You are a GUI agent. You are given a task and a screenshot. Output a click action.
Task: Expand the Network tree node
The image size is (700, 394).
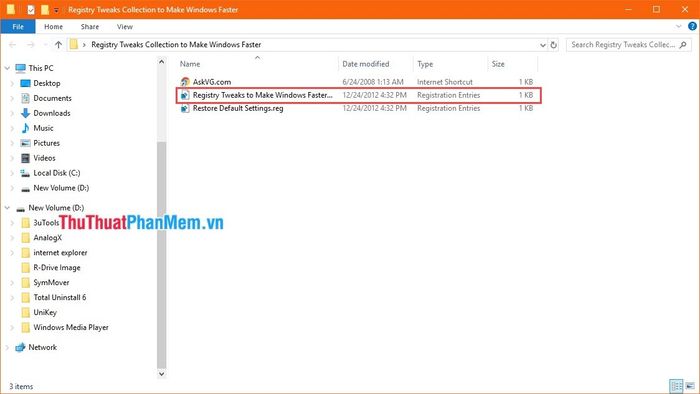click(7, 348)
